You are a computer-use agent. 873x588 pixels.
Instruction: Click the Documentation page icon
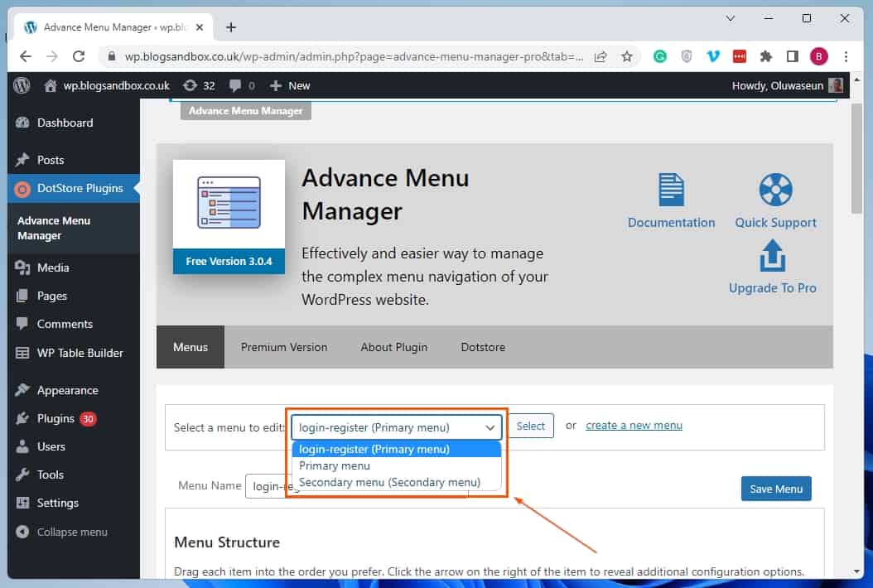(x=671, y=190)
